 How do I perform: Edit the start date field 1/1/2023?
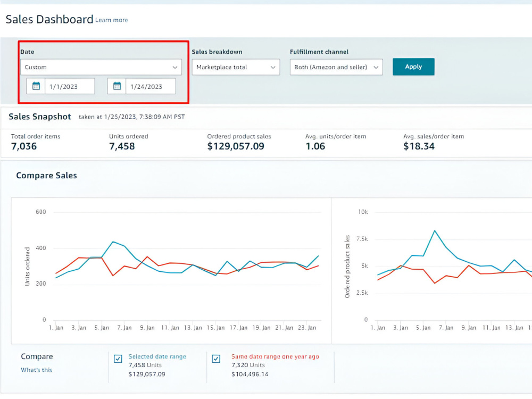click(70, 86)
